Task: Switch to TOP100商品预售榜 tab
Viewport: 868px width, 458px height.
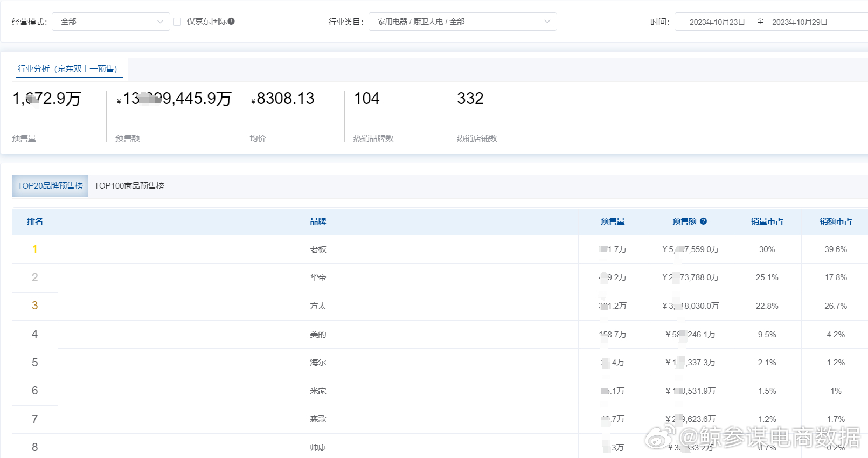Action: (129, 186)
